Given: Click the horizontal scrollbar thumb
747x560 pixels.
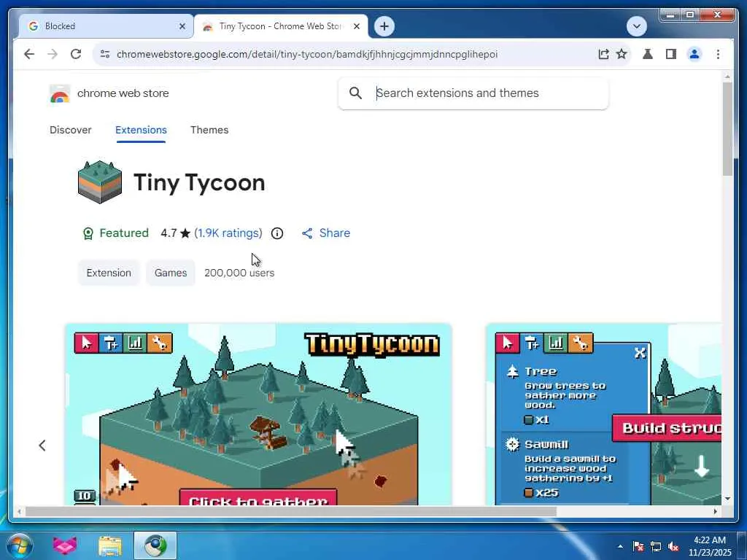Looking at the screenshot, I should [x=290, y=512].
